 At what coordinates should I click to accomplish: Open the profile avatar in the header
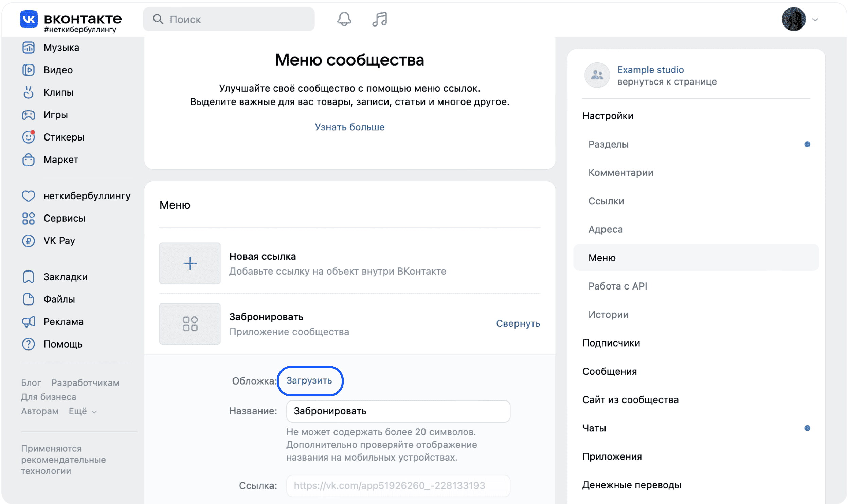(x=794, y=19)
